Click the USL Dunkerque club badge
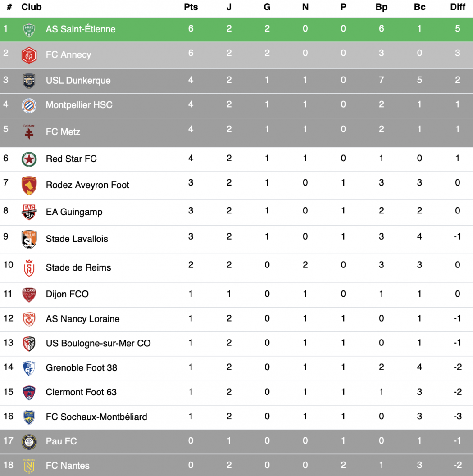This screenshot has height=476, width=473. pyautogui.click(x=29, y=81)
